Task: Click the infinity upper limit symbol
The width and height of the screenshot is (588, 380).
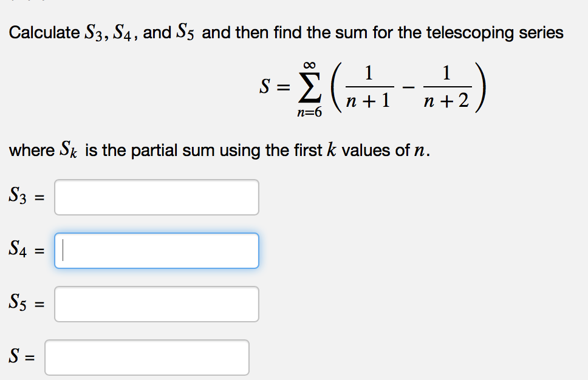Action: [309, 65]
